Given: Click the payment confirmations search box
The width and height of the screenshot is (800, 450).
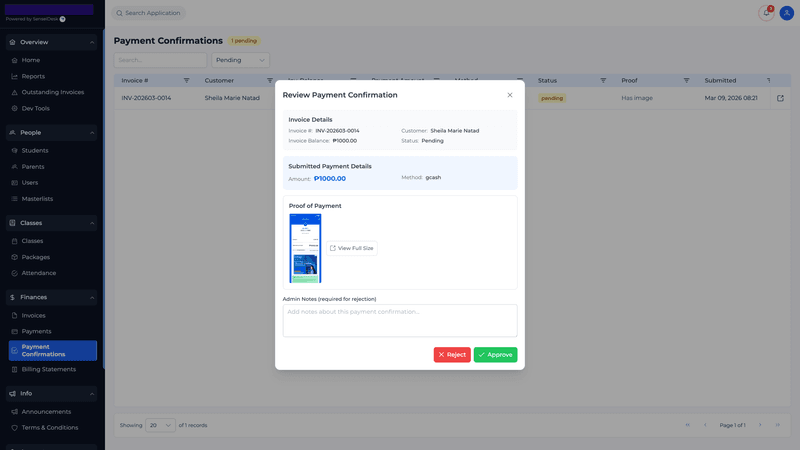Looking at the screenshot, I should [x=160, y=60].
